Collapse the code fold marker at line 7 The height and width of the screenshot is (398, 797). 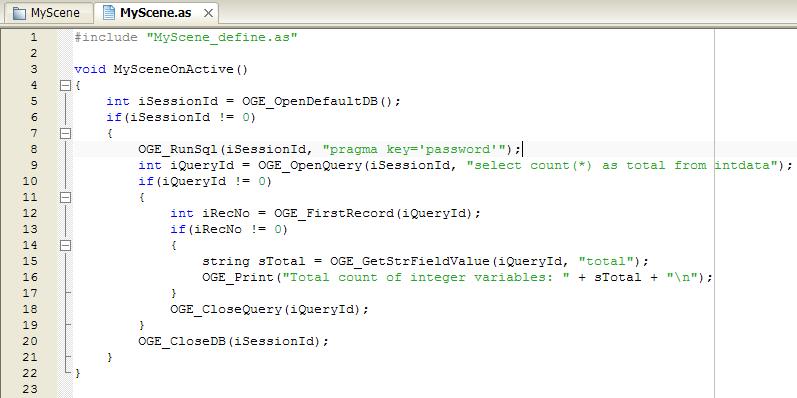[x=65, y=133]
